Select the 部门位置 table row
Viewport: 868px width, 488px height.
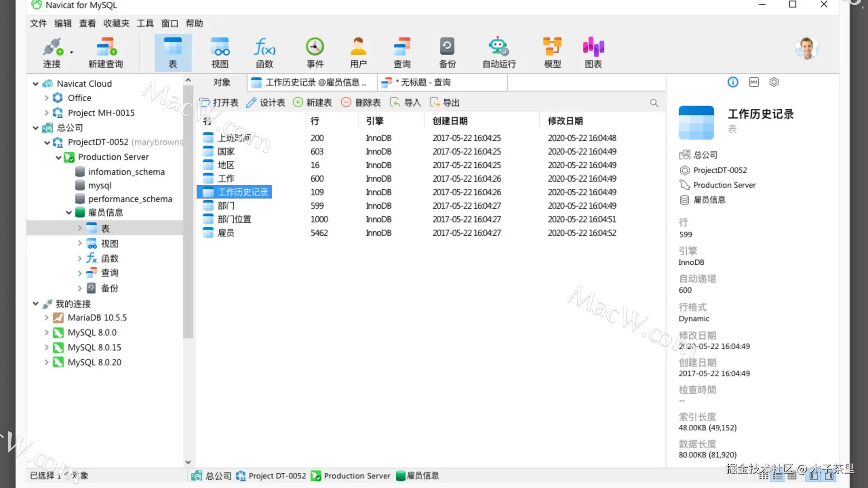click(234, 219)
